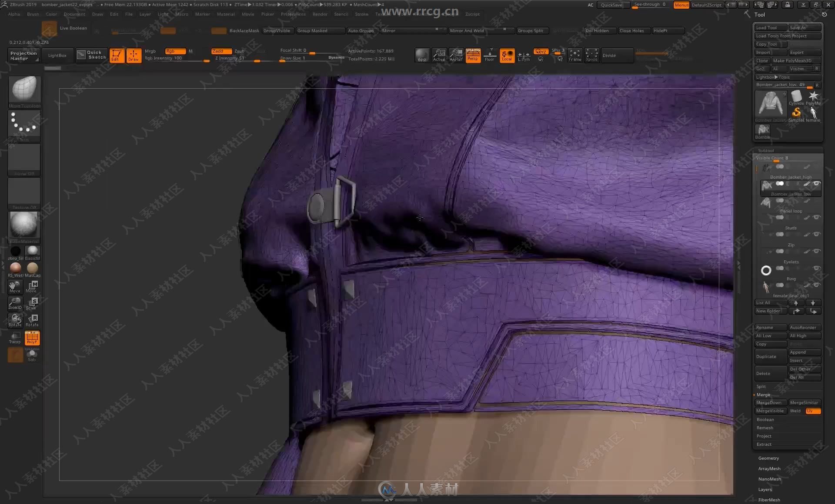The height and width of the screenshot is (504, 835).
Task: Click the Rotate gizmo icon marked R
Action: tap(32, 320)
